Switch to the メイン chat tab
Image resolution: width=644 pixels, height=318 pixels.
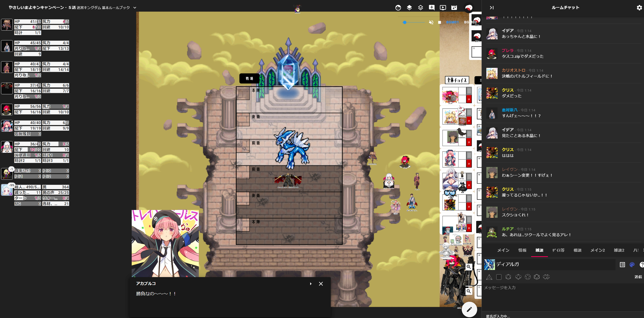(503, 250)
